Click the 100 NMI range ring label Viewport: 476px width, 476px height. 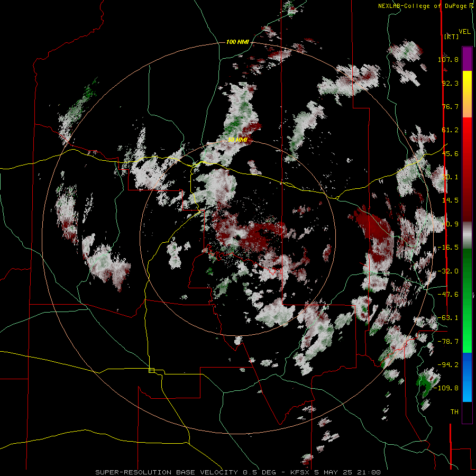pos(237,42)
